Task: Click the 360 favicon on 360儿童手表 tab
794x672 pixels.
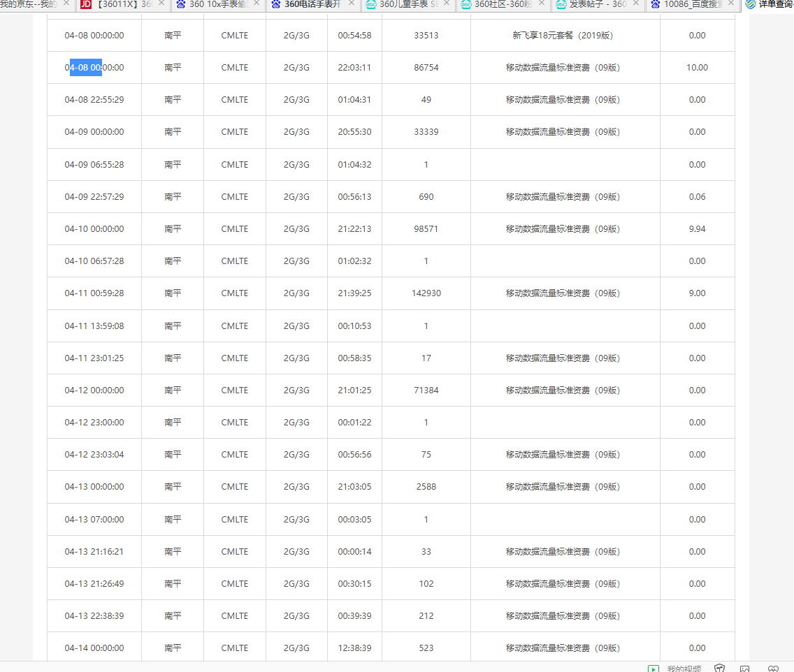Action: click(x=371, y=4)
